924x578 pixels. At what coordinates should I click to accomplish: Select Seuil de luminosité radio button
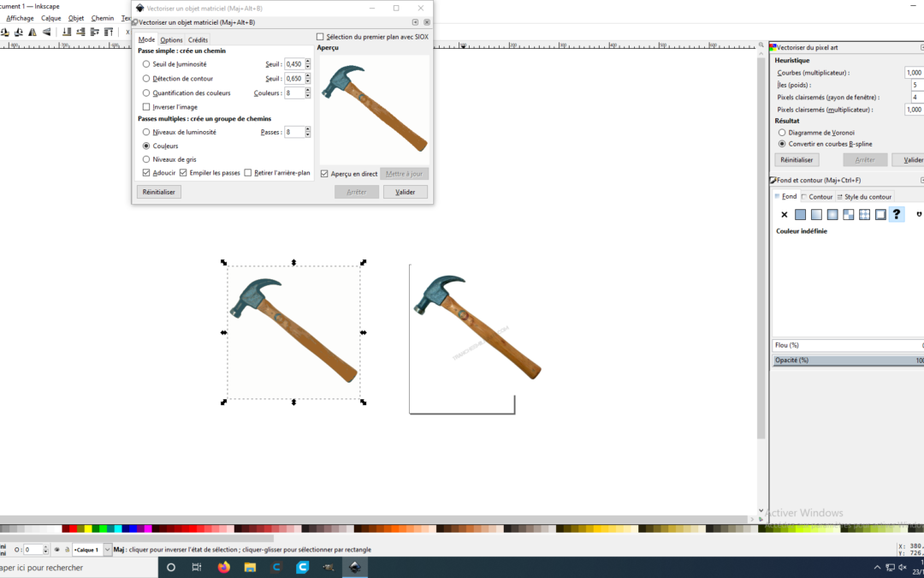click(146, 63)
